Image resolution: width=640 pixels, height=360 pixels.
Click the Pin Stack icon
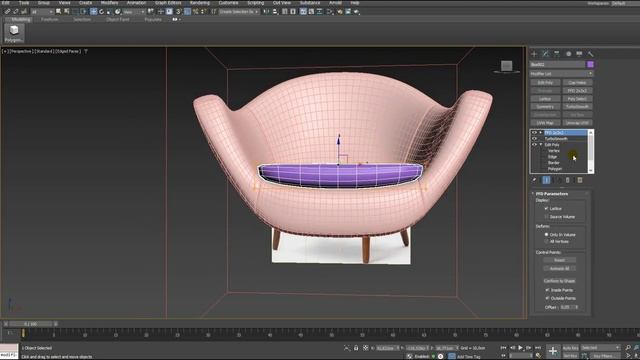534,180
